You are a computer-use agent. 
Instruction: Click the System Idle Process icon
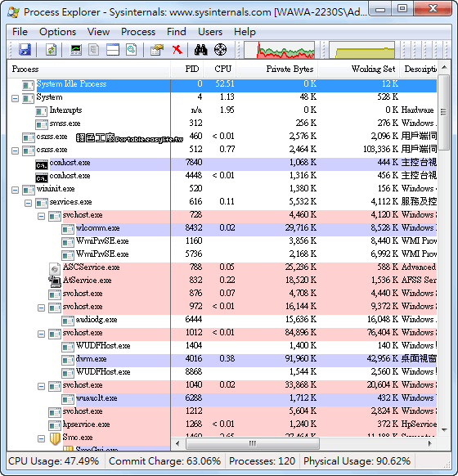pyautogui.click(x=29, y=85)
